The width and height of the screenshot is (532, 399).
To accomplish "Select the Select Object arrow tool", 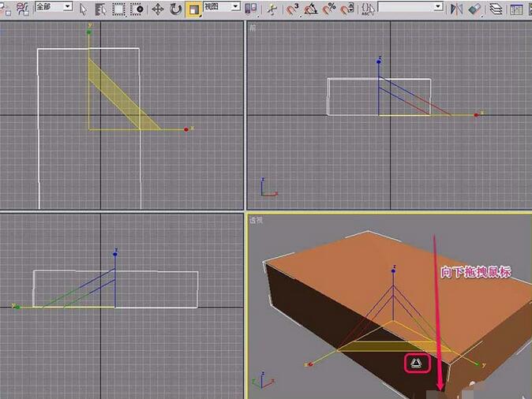I will [x=84, y=9].
